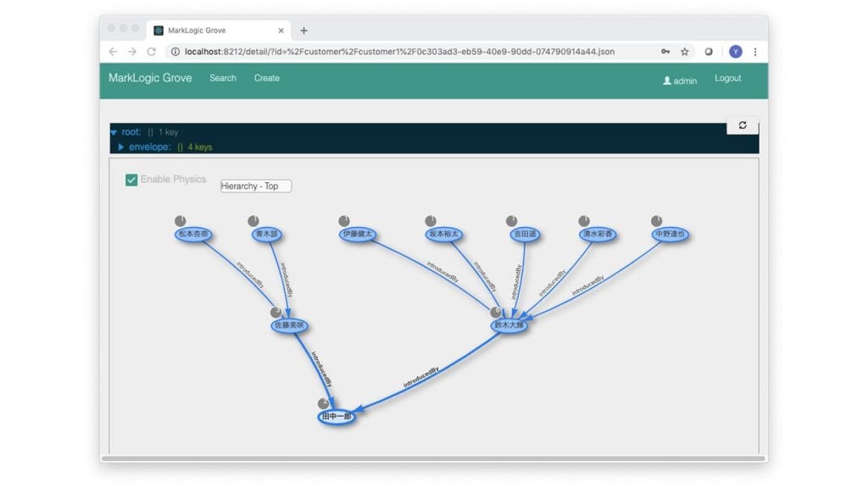Image resolution: width=868 pixels, height=488 pixels.
Task: Select the 中野達也 graph node
Action: pyautogui.click(x=670, y=235)
